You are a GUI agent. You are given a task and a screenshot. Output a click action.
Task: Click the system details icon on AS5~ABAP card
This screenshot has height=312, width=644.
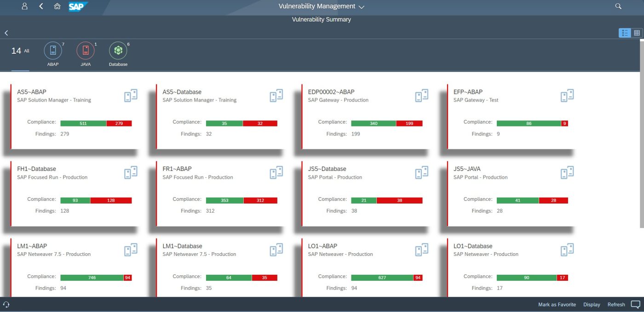pyautogui.click(x=131, y=95)
